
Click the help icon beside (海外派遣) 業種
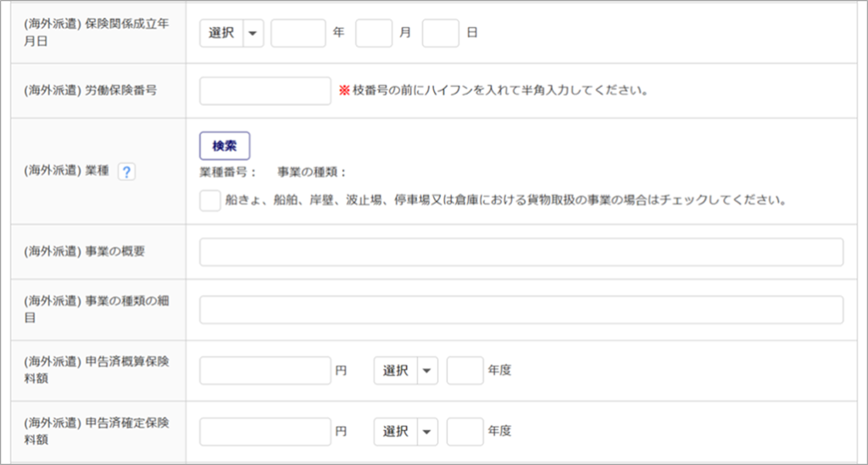coord(127,171)
